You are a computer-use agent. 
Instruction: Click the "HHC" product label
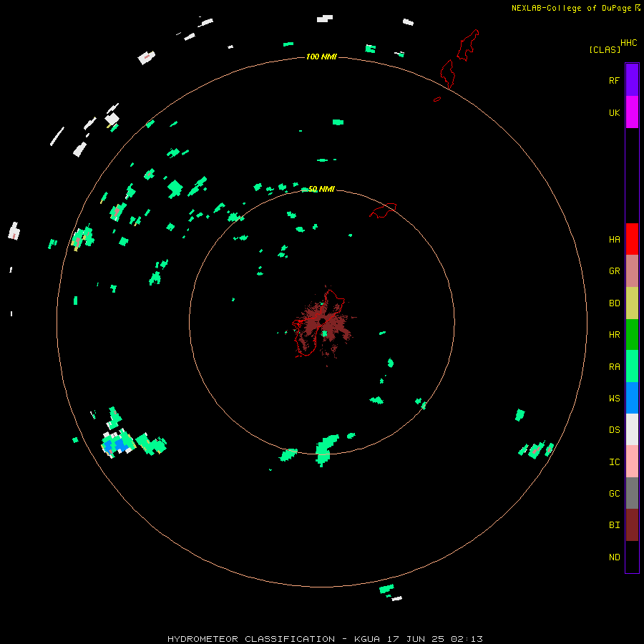[x=628, y=43]
